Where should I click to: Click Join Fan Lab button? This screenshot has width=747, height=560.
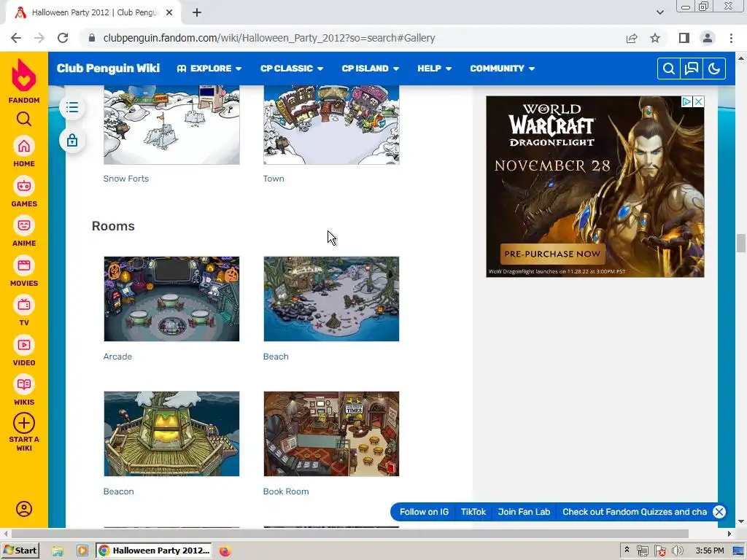[x=524, y=512]
